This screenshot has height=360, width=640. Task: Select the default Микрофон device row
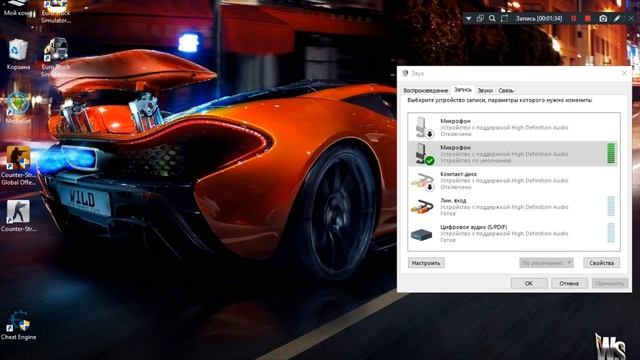click(513, 154)
